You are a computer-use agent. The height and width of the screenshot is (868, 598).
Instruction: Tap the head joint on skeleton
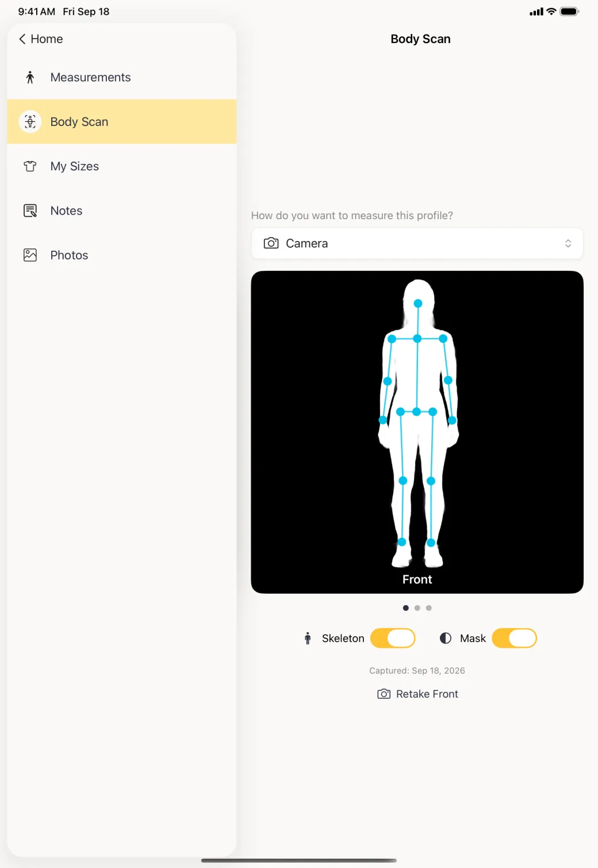[418, 303]
